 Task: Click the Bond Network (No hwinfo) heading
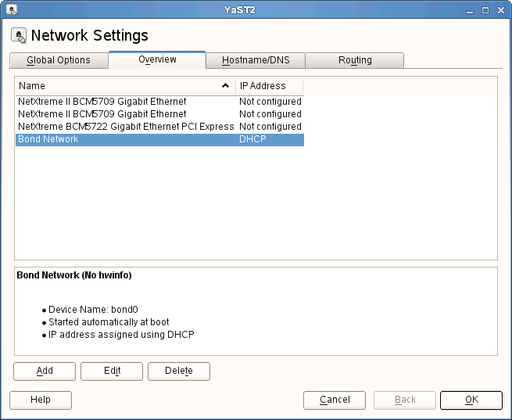[x=74, y=275]
